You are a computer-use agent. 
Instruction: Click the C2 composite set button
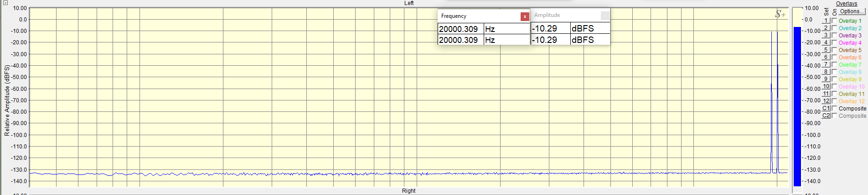[x=826, y=116]
